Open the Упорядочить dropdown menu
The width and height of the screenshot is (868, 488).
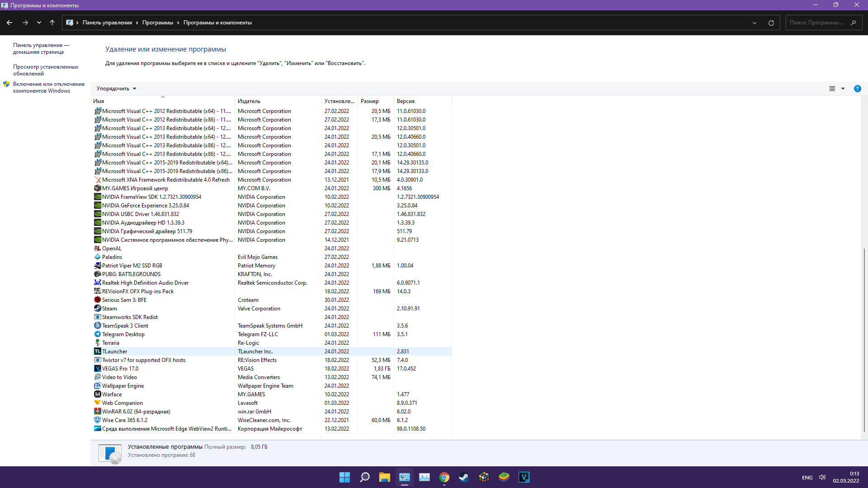116,89
